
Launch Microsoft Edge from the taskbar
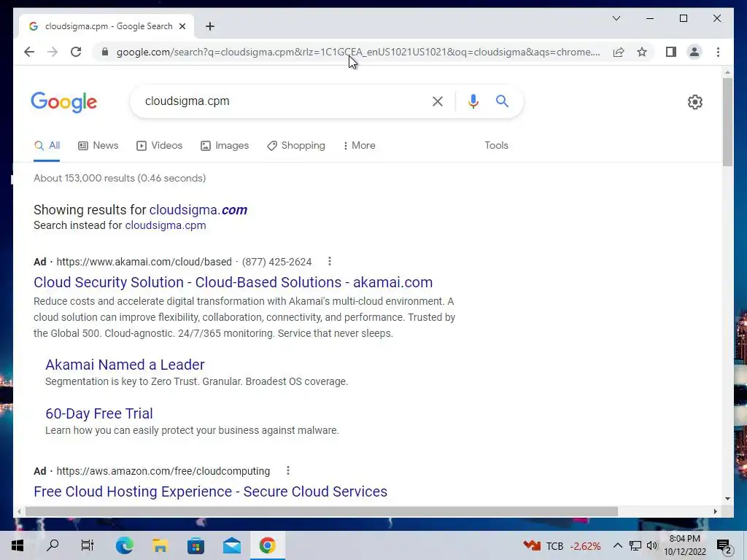pos(124,545)
